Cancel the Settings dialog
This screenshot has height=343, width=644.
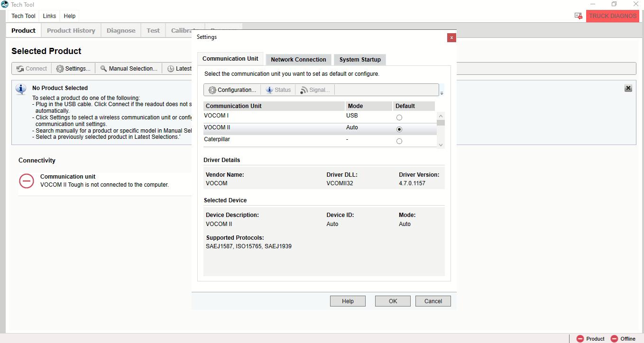[x=433, y=301]
